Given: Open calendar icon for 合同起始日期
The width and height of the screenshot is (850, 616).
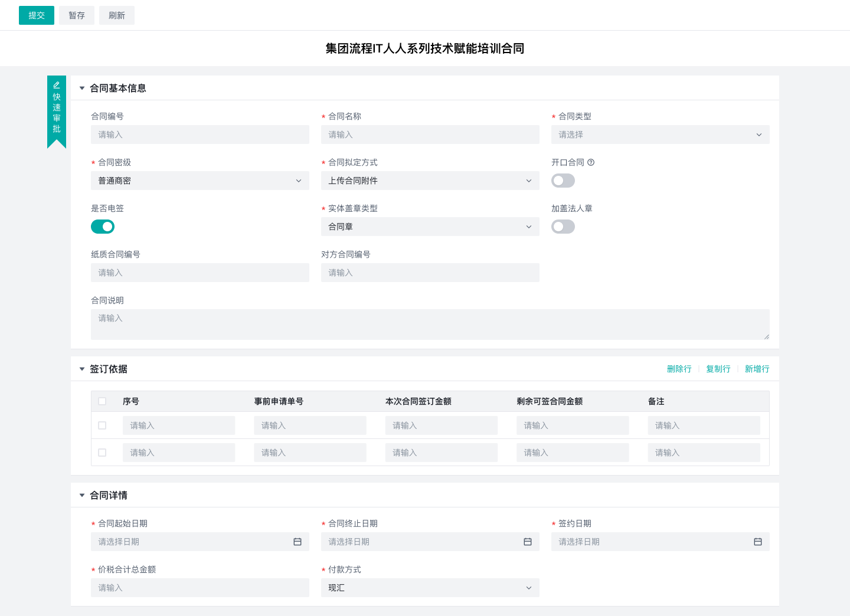Looking at the screenshot, I should click(297, 542).
